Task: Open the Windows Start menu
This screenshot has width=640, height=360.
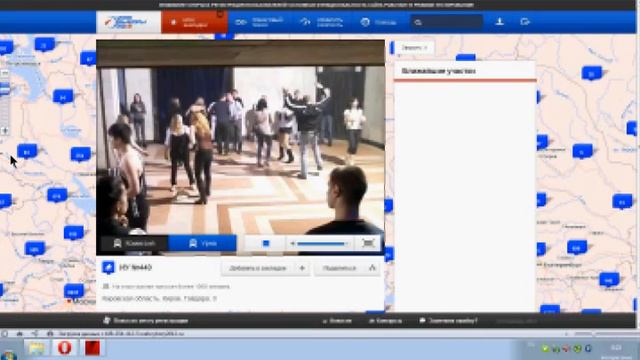Action: pos(8,355)
